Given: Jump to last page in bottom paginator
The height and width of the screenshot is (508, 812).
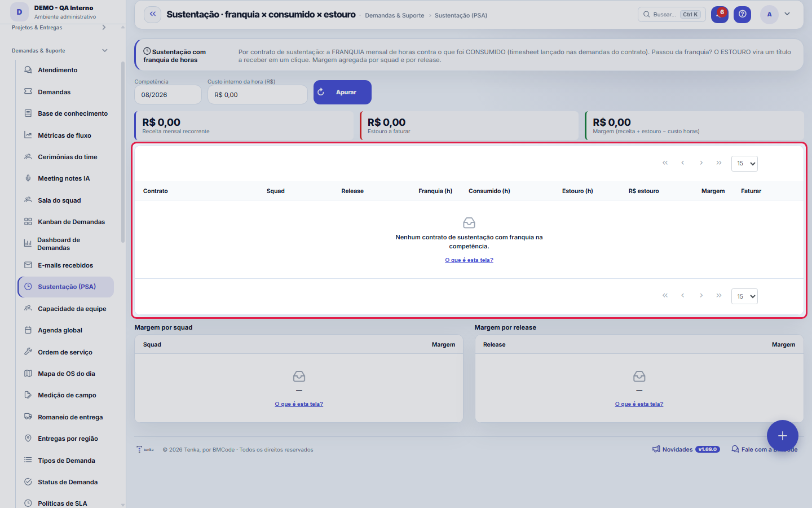Looking at the screenshot, I should pos(719,295).
